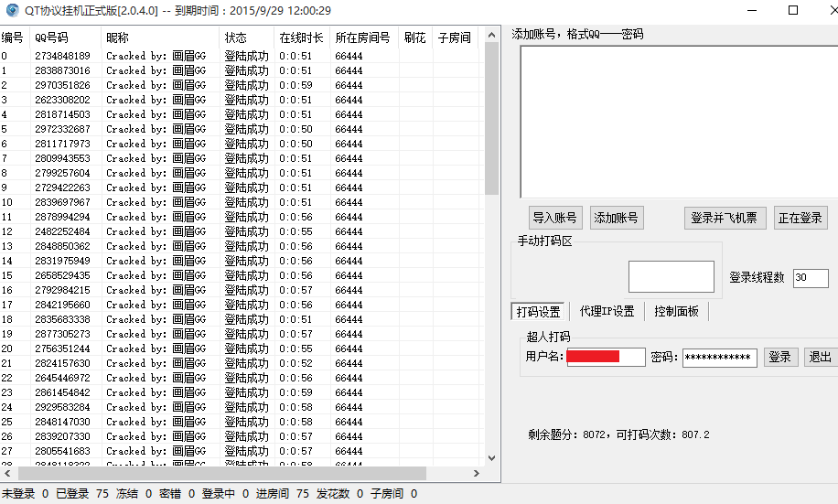Click the 添加账号 button

pos(617,218)
